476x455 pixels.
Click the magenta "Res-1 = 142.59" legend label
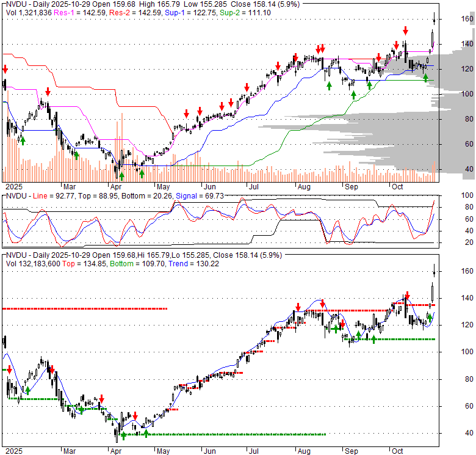click(x=80, y=13)
